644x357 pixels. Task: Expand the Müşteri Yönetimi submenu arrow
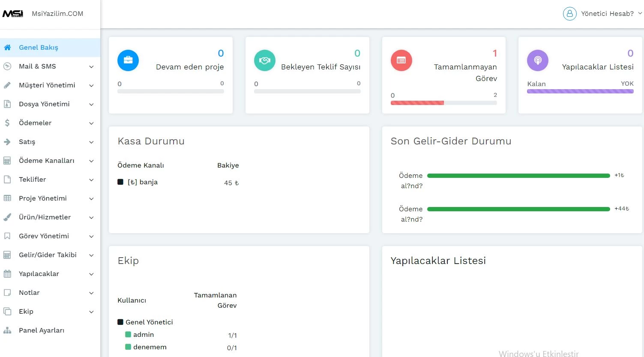[91, 86]
